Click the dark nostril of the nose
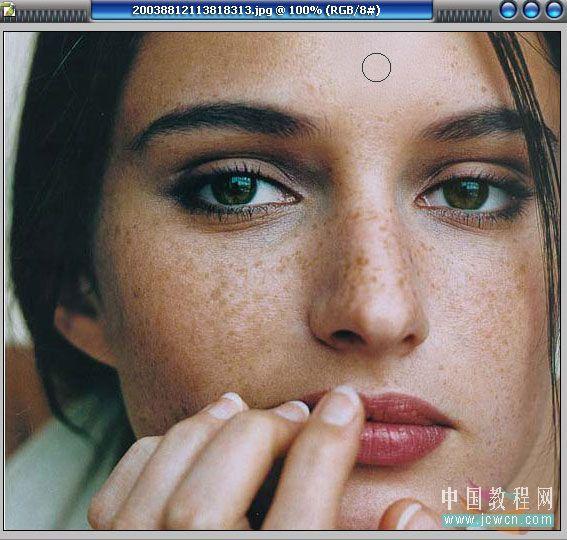 coord(344,335)
